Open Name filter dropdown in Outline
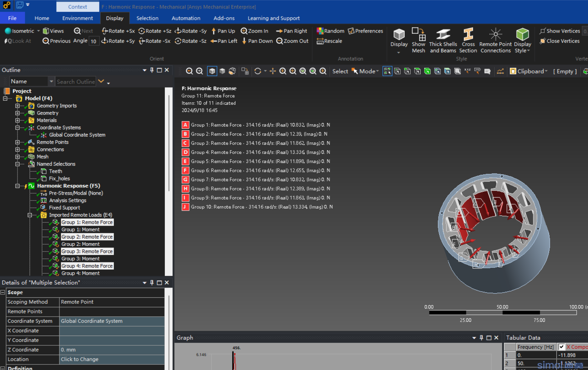This screenshot has height=370, width=588. click(51, 81)
